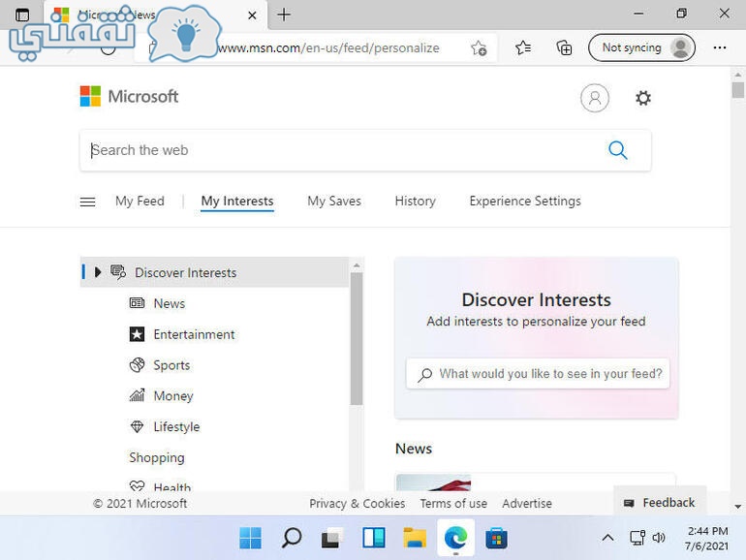Click the browser address bar URL
This screenshot has width=746, height=560.
point(328,48)
